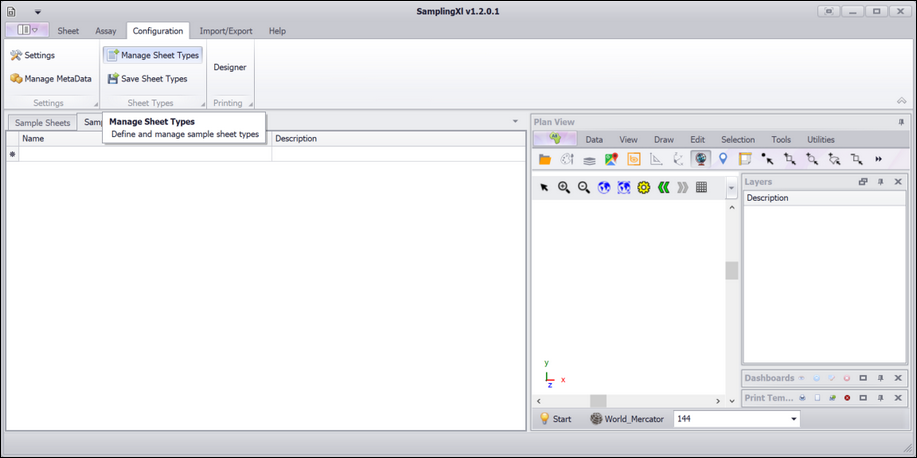
Task: Toggle the grid icon in map toolbar
Action: (x=702, y=187)
